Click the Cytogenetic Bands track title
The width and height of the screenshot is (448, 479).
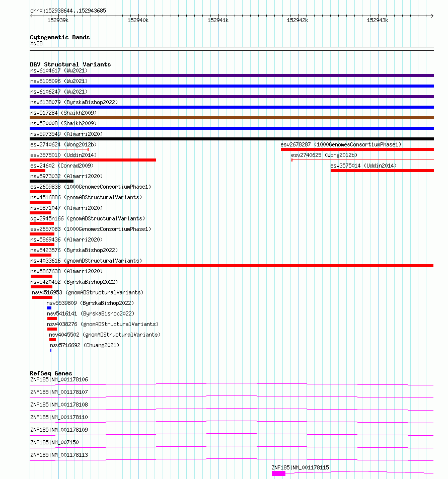[60, 37]
